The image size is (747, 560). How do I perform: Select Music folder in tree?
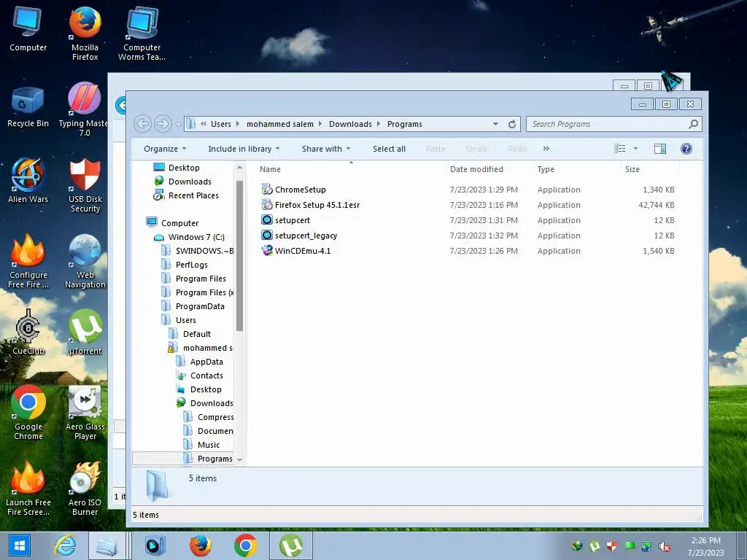pyautogui.click(x=208, y=445)
